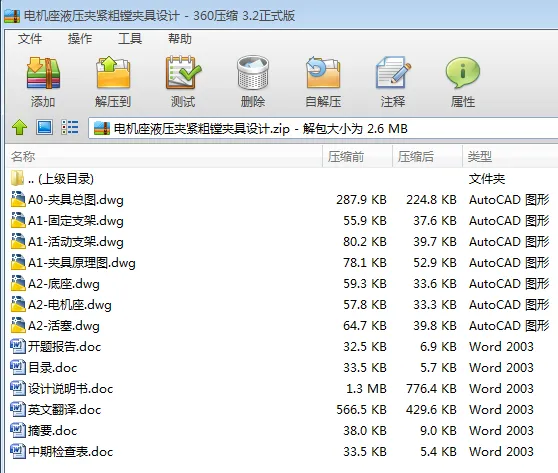Click the 566.5 KB size value
The width and height of the screenshot is (558, 473).
[x=362, y=410]
